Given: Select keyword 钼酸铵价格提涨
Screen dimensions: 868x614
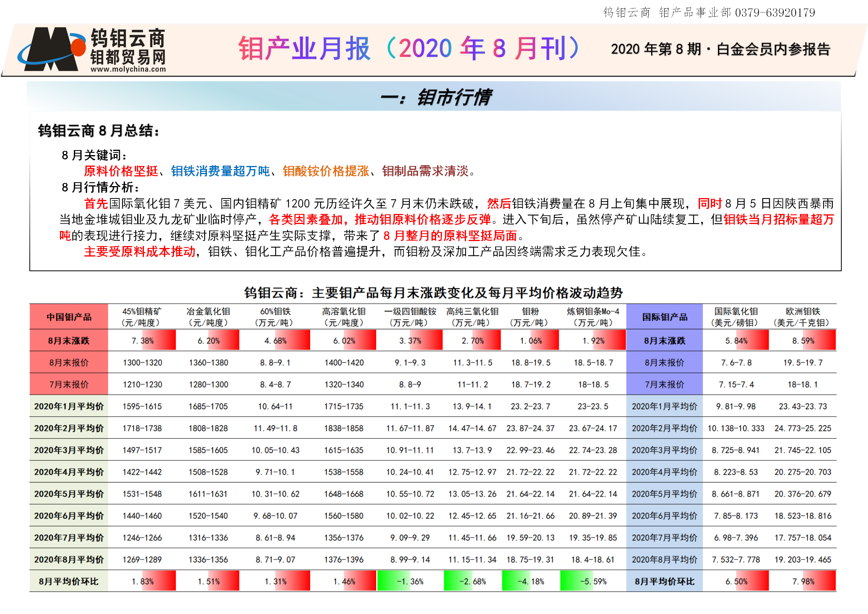Looking at the screenshot, I should [x=326, y=171].
